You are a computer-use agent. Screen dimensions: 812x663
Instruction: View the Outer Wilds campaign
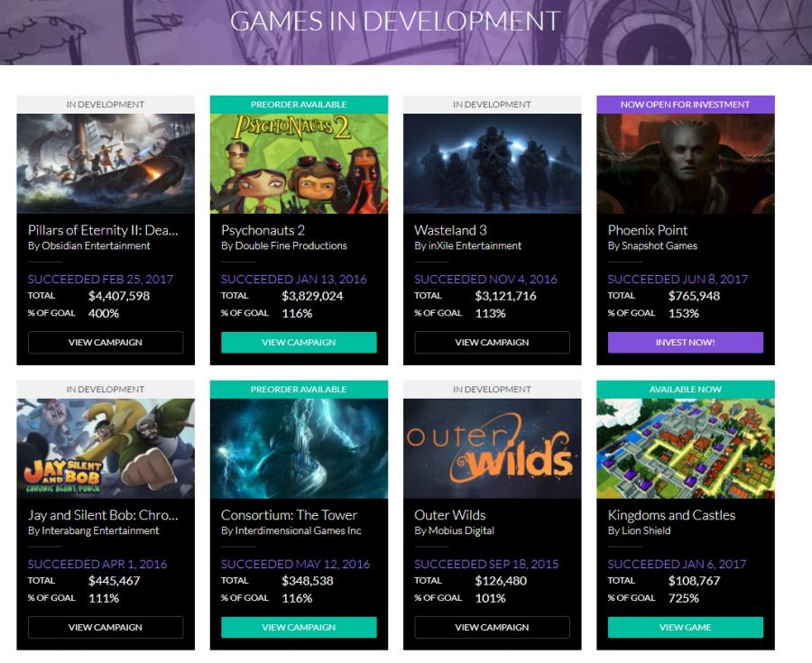(x=492, y=627)
